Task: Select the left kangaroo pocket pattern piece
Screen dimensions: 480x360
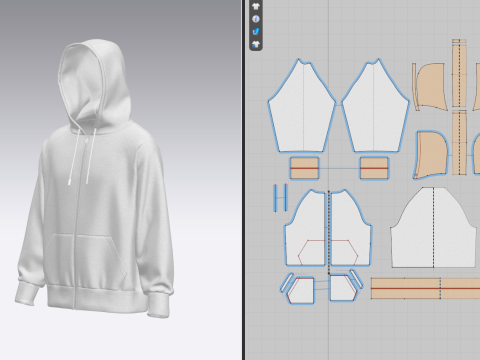Action: click(x=301, y=291)
